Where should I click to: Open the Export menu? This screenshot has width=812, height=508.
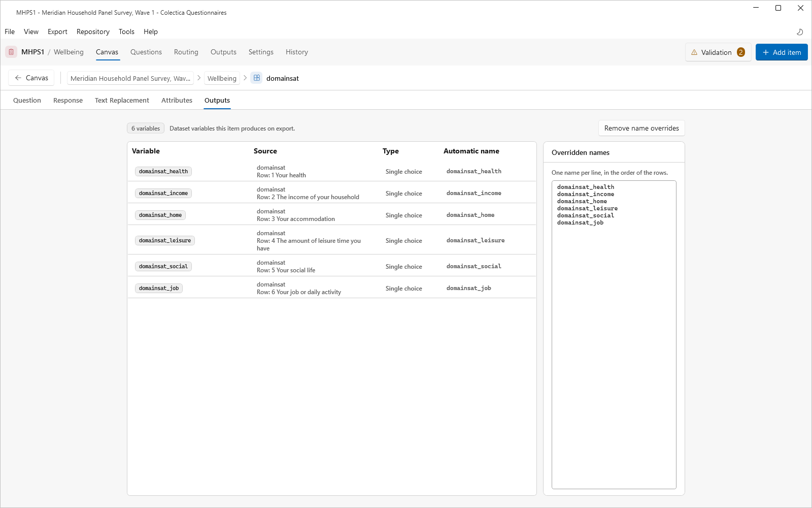57,31
